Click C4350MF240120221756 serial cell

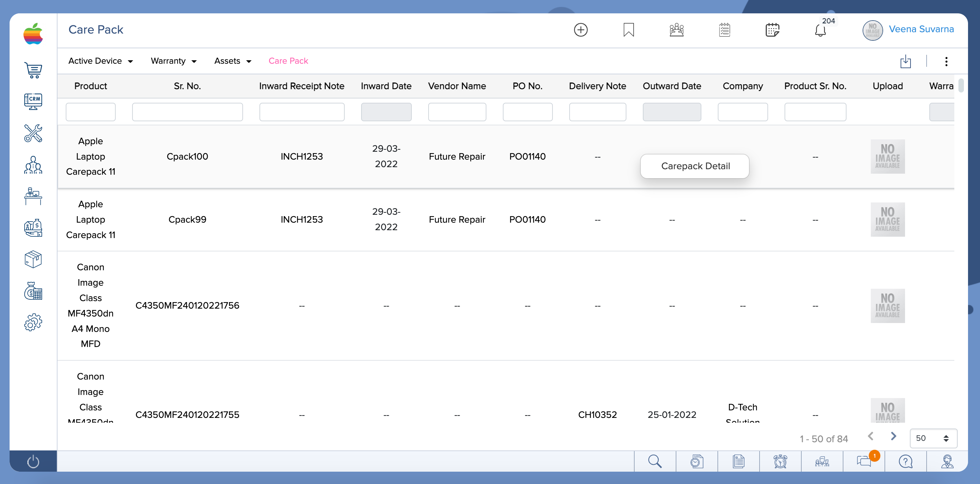[x=187, y=306]
